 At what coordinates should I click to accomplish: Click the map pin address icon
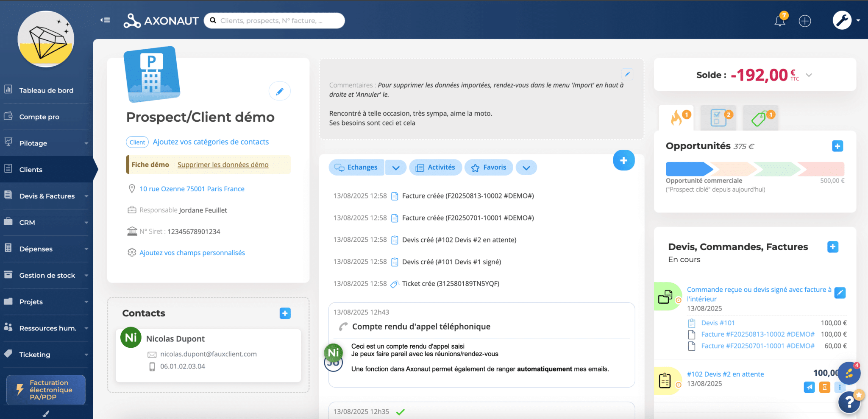click(x=132, y=189)
